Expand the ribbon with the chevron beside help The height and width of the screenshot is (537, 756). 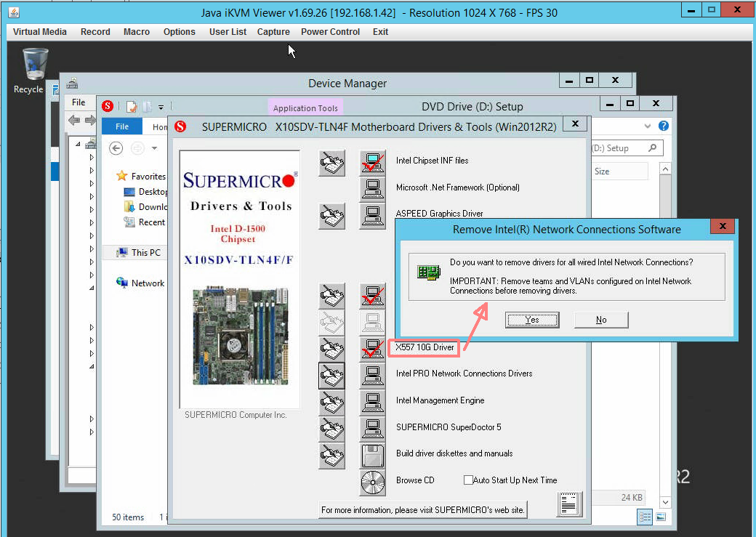[x=647, y=126]
